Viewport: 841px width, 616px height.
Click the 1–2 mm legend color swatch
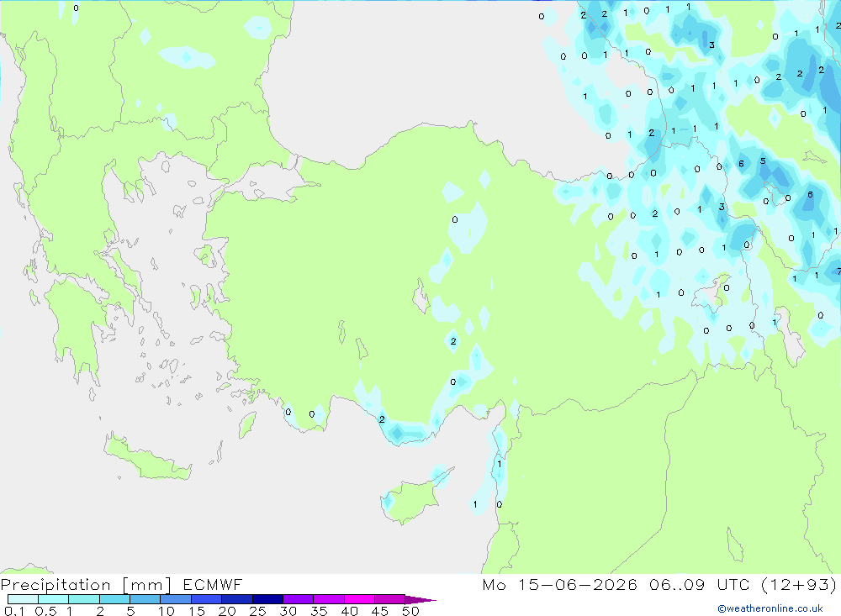click(x=84, y=599)
